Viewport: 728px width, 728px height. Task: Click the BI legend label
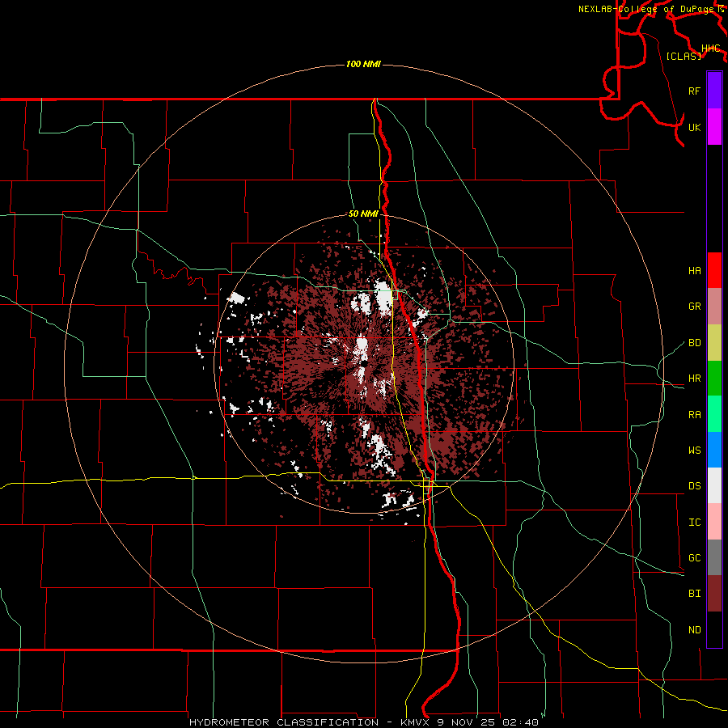click(x=694, y=594)
